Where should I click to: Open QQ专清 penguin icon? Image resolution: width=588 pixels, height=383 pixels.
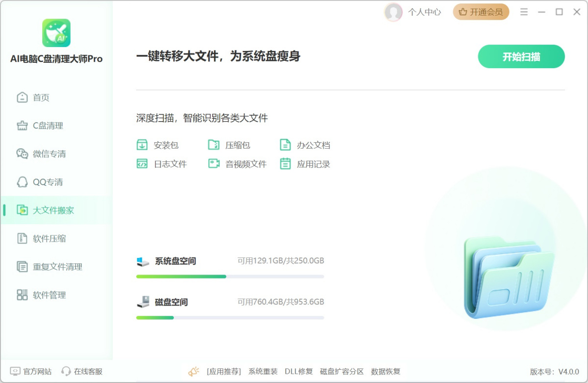(x=22, y=182)
